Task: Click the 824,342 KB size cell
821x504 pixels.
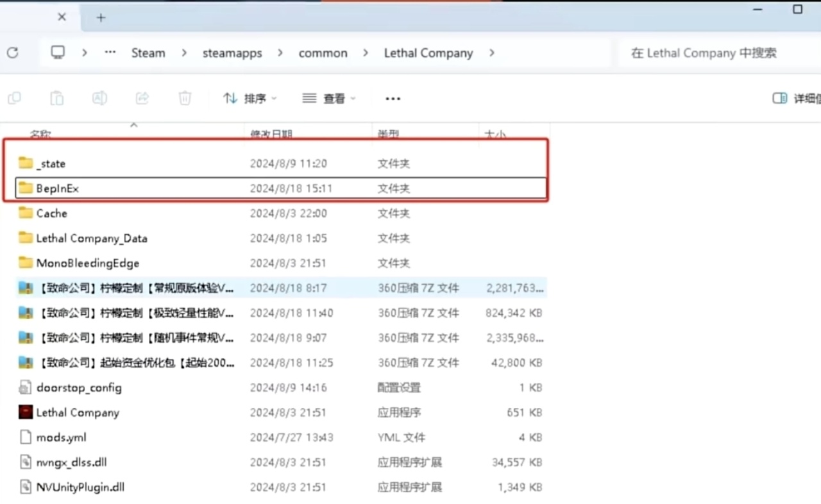Action: click(x=514, y=314)
